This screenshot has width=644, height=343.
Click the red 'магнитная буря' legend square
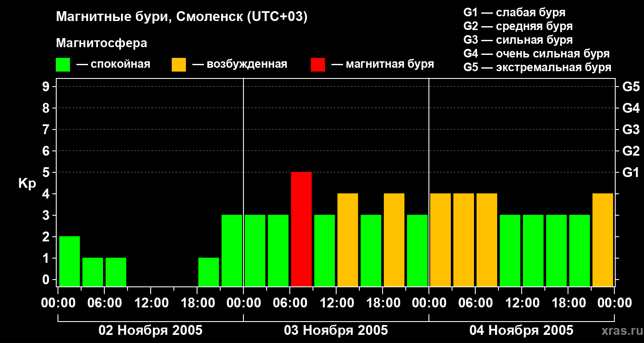(x=318, y=65)
